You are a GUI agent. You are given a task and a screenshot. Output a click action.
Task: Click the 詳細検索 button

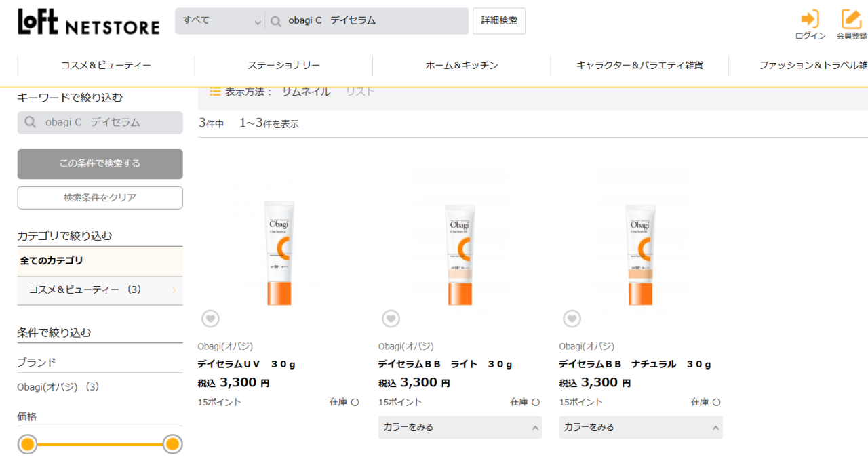(x=499, y=21)
